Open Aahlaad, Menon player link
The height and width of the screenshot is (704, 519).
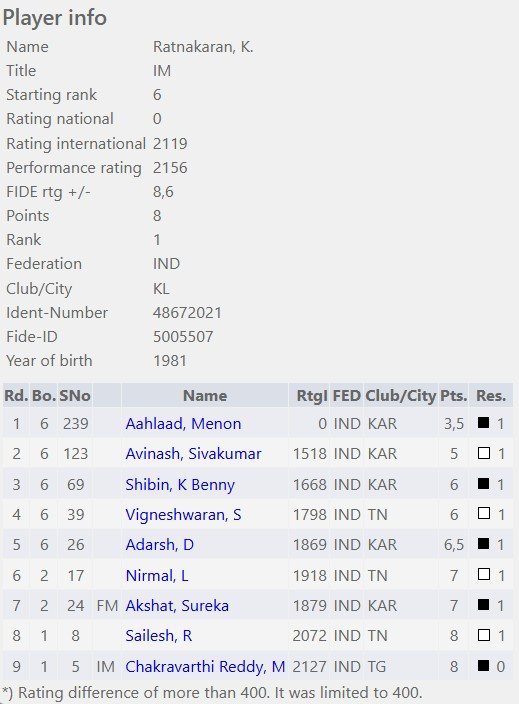183,423
